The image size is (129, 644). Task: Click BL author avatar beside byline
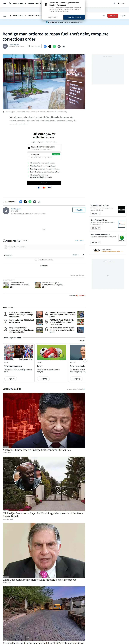[5, 46]
